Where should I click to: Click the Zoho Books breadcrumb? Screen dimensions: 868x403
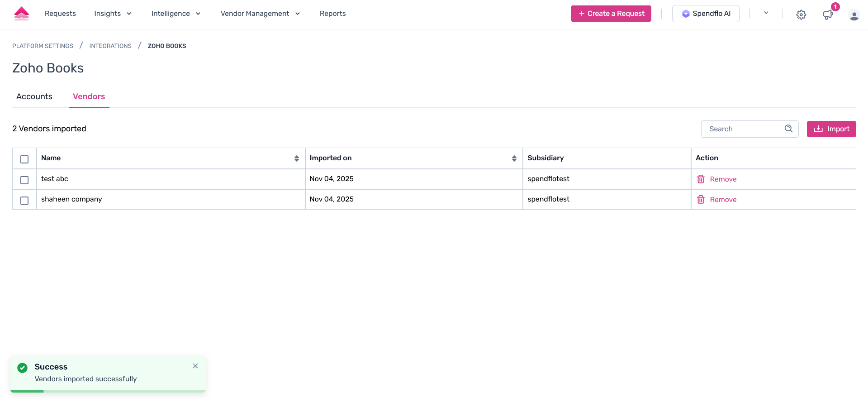[x=167, y=46]
